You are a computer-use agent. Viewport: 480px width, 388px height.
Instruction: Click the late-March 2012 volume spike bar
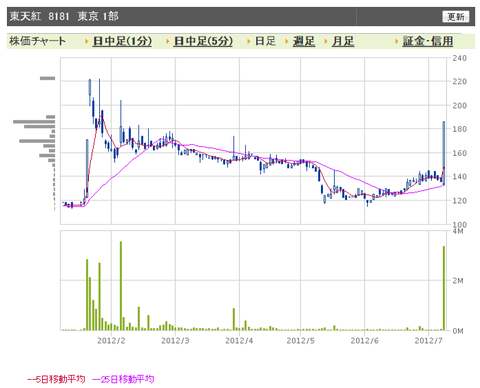234,319
